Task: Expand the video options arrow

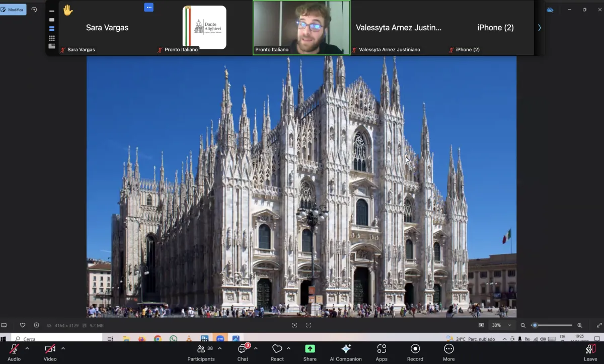Action: tap(63, 348)
